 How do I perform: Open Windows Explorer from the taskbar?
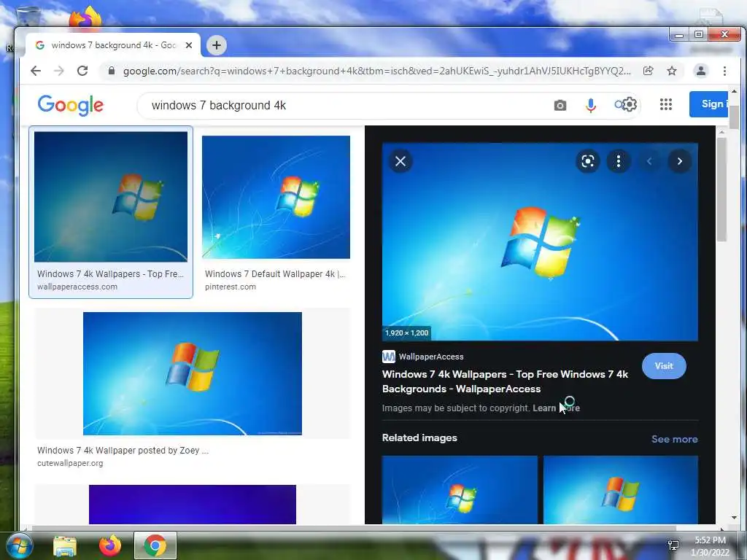pyautogui.click(x=65, y=545)
